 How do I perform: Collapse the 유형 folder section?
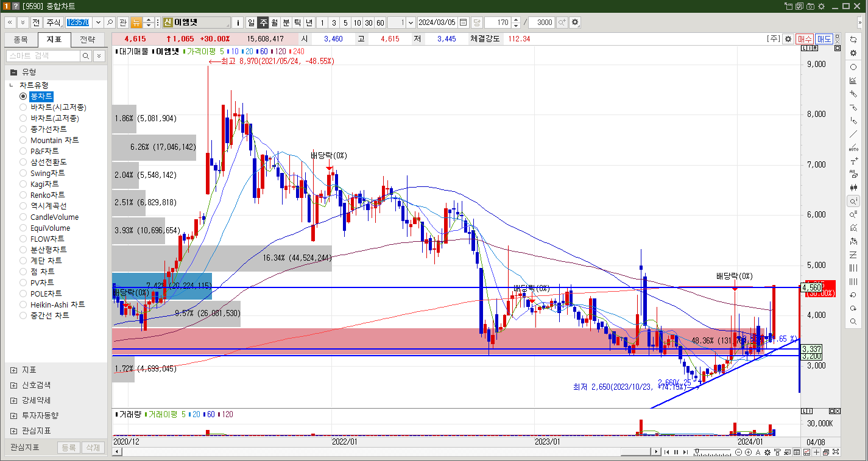point(13,72)
